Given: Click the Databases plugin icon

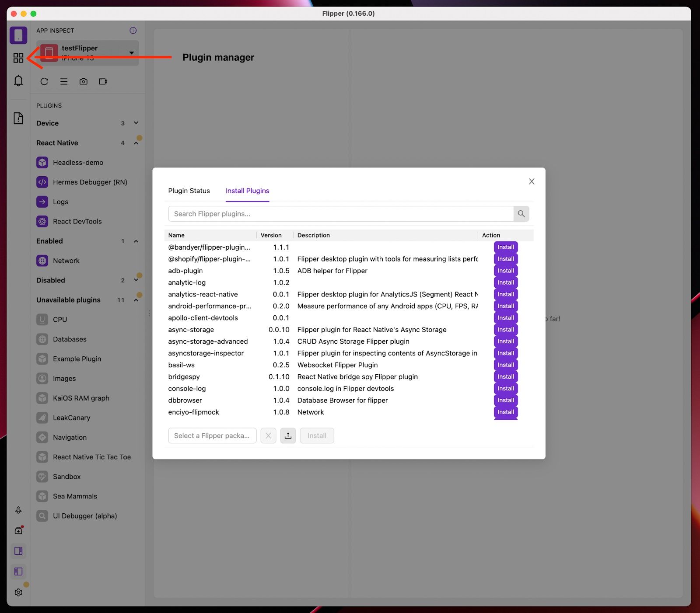Looking at the screenshot, I should [x=42, y=339].
